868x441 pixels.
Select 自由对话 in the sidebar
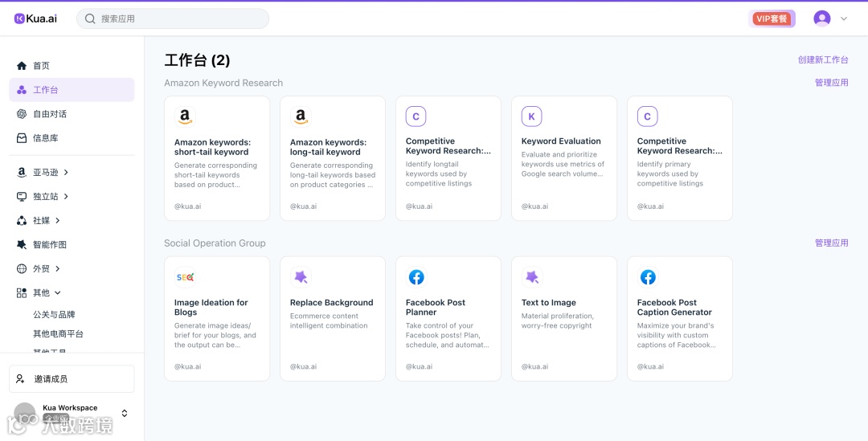click(49, 114)
